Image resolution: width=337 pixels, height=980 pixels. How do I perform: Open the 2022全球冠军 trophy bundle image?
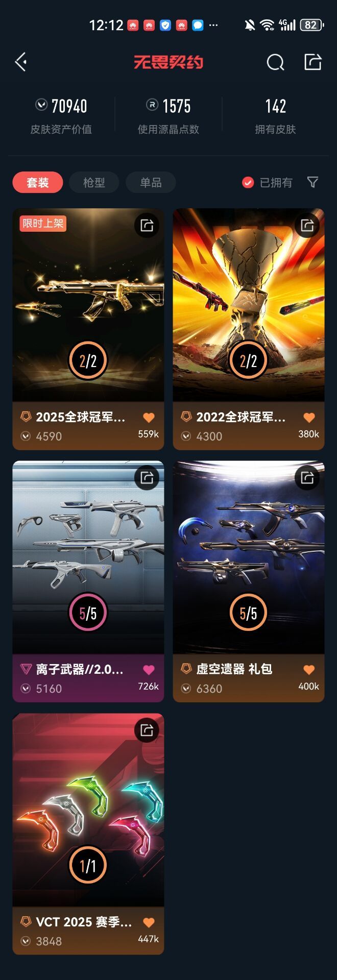tap(249, 305)
